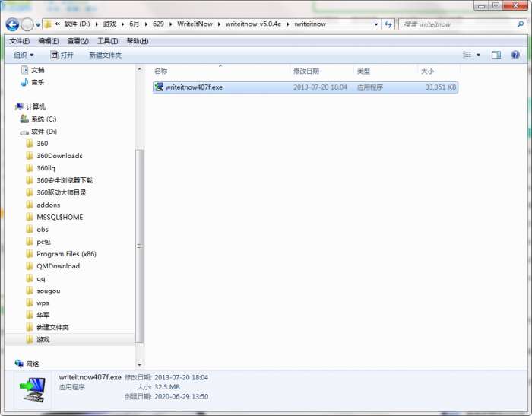This screenshot has width=532, height=416.
Task: Click the writeitnow407f.exe file icon
Action: (x=158, y=87)
